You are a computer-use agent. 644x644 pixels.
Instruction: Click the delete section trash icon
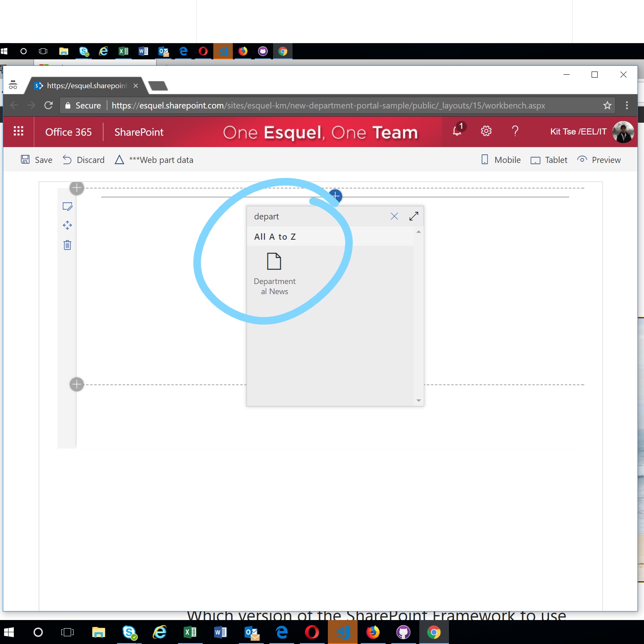67,245
